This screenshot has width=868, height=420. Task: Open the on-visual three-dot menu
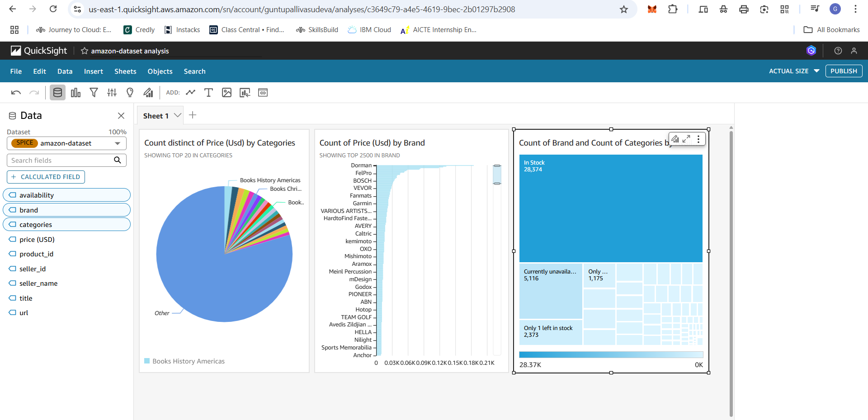pos(698,139)
